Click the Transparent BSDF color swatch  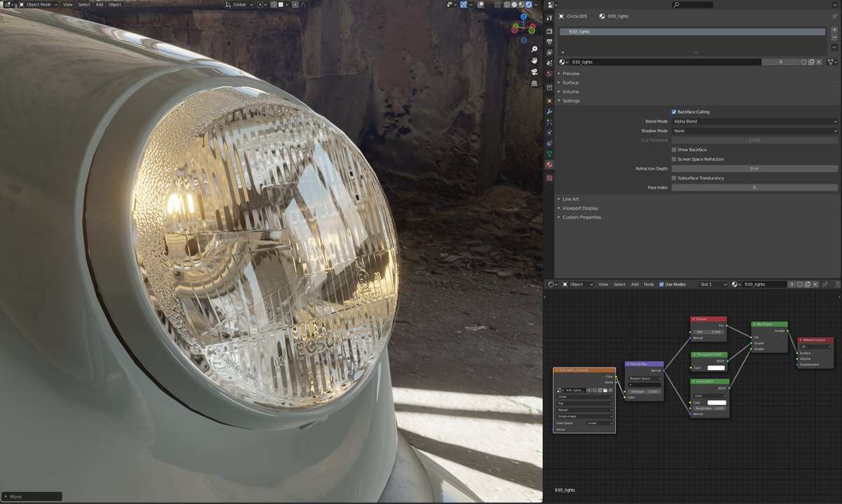[x=716, y=367]
